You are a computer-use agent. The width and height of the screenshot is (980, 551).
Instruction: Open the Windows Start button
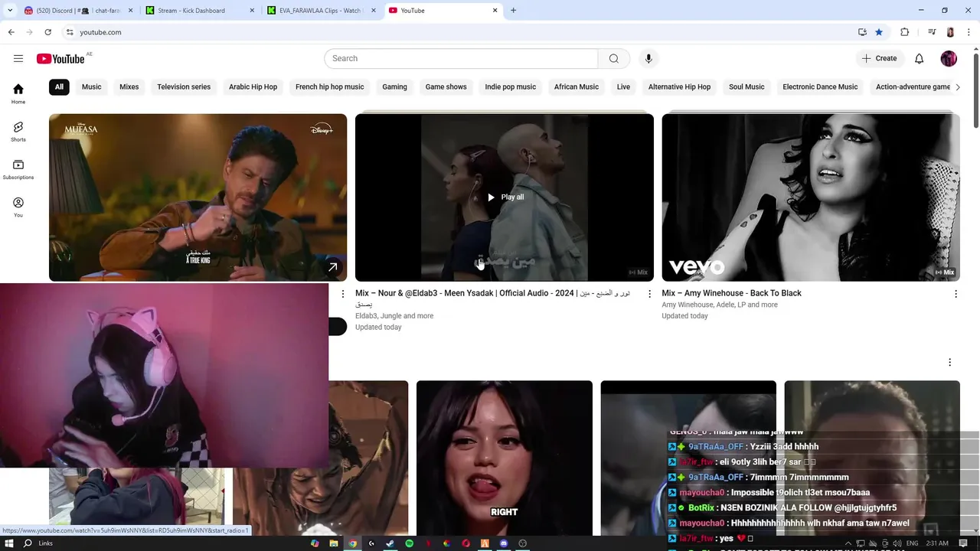(x=8, y=543)
